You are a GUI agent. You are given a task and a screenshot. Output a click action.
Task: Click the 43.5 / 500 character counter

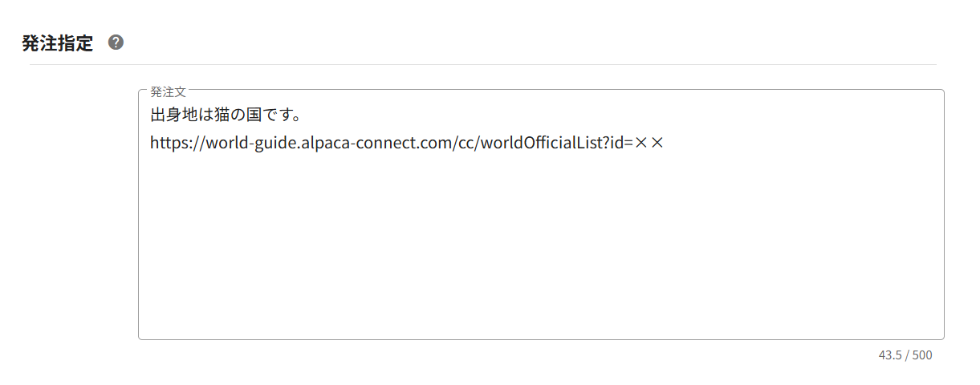pyautogui.click(x=905, y=355)
